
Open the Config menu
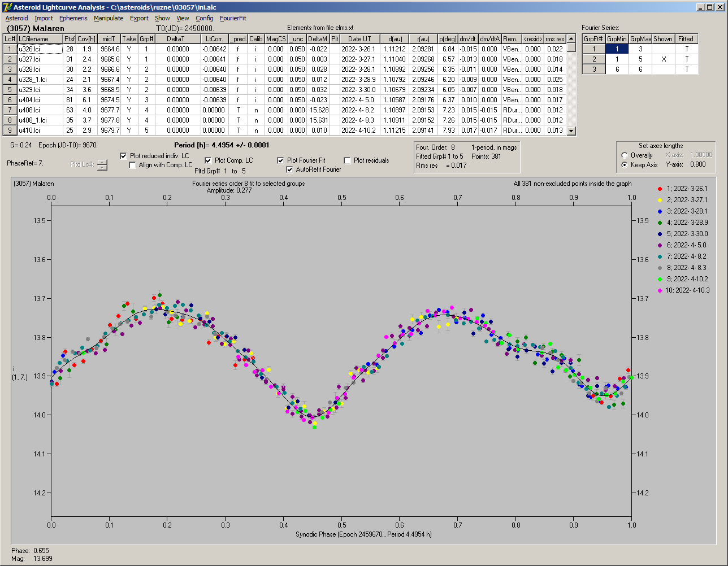[205, 18]
